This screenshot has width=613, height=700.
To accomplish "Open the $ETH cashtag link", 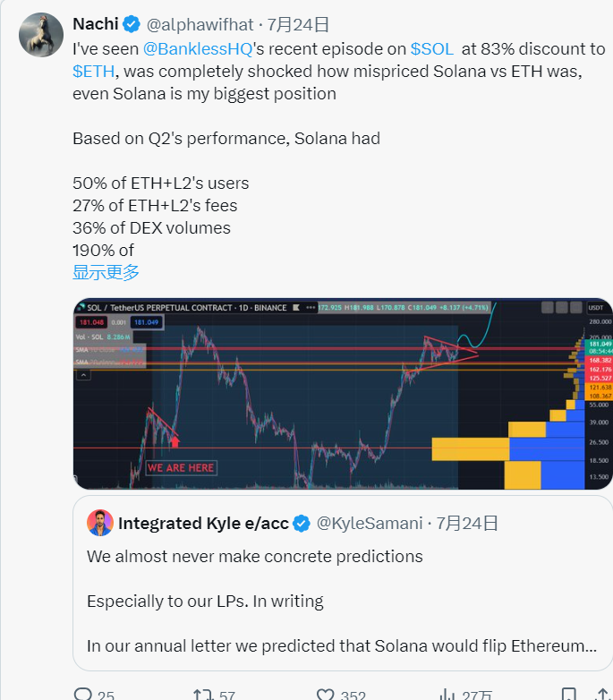I will 94,71.
